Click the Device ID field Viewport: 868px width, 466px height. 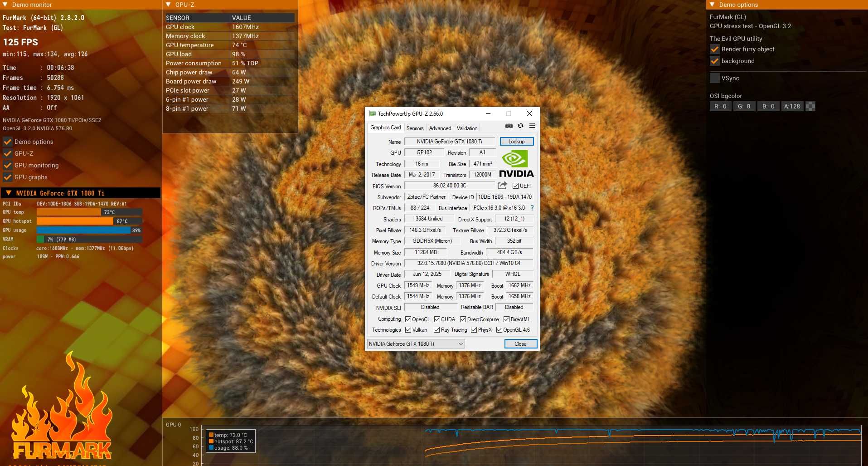[505, 197]
